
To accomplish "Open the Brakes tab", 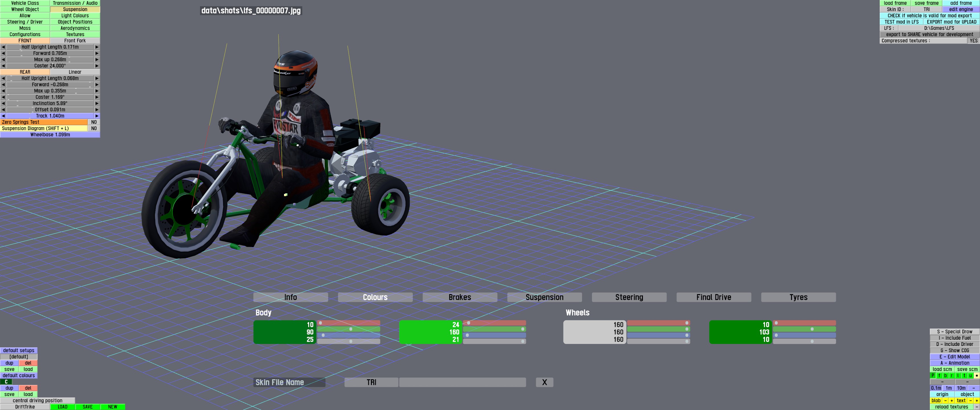I will 460,298.
